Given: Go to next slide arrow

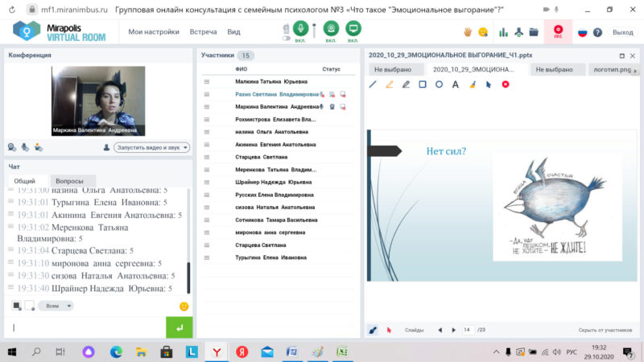Looking at the screenshot, I should coord(453,330).
